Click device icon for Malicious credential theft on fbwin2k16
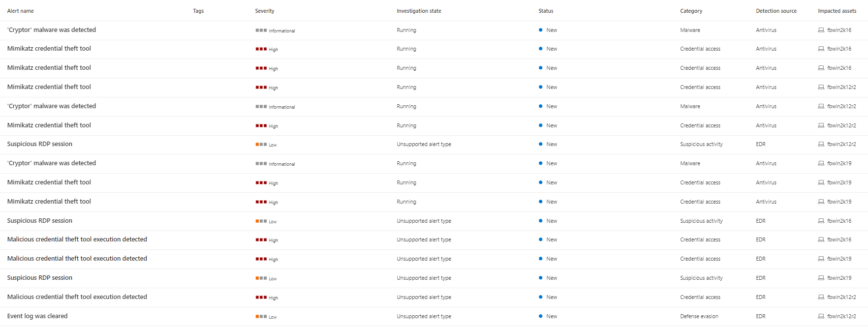The width and height of the screenshot is (868, 328). 821,239
